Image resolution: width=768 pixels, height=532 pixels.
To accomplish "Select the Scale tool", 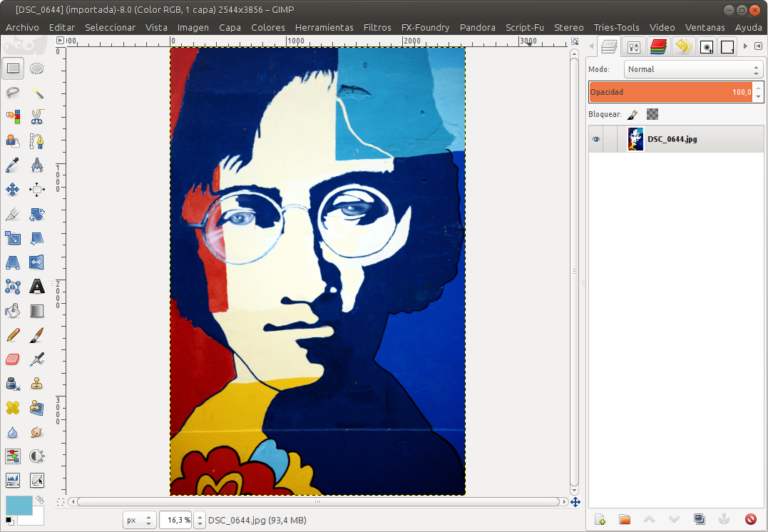I will pos(13,238).
